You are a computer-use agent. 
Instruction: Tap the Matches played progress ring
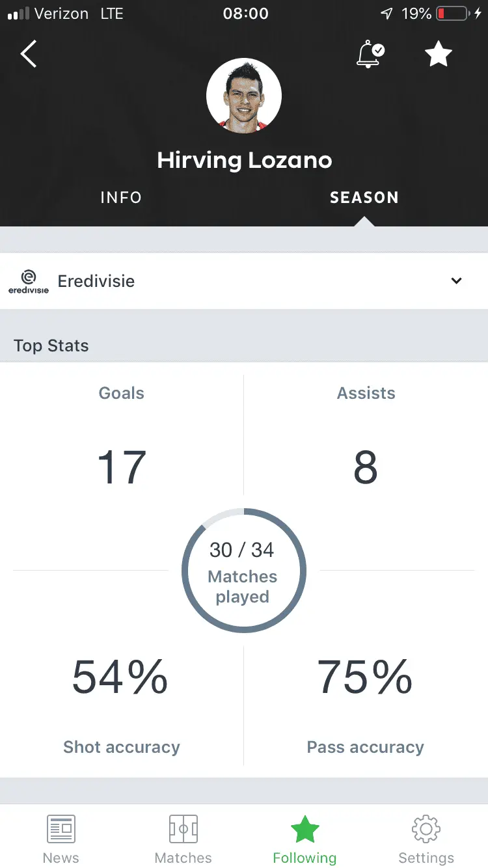point(243,571)
